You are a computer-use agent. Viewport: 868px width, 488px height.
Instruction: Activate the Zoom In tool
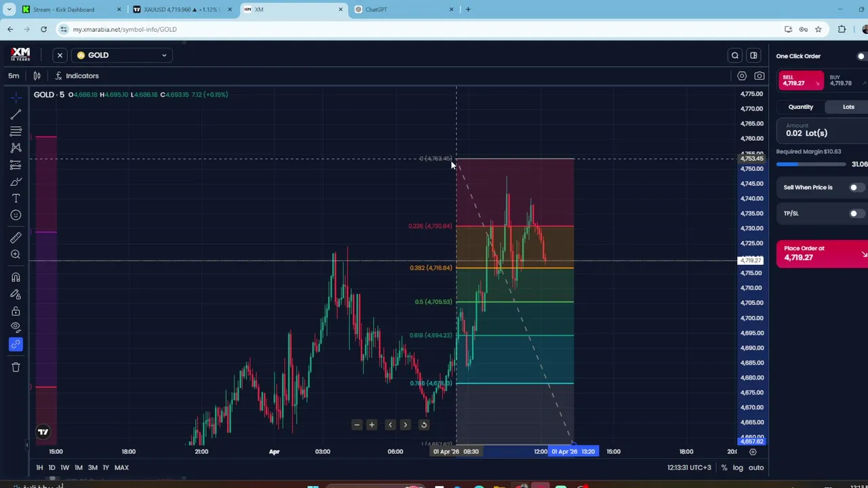(16, 255)
